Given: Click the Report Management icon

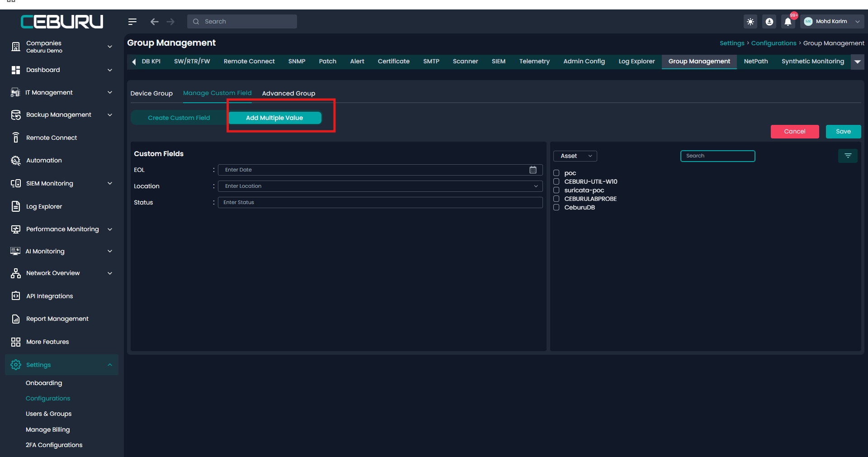Looking at the screenshot, I should (16, 319).
